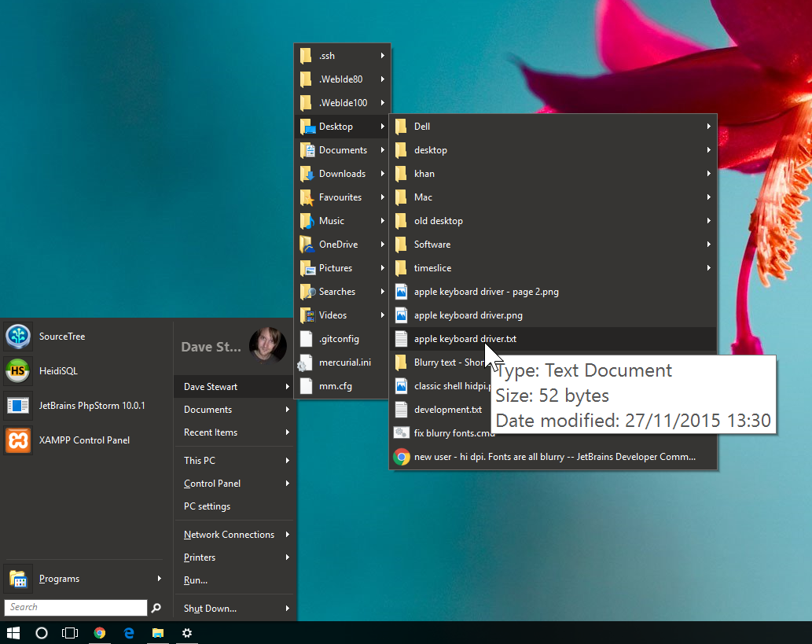The width and height of the screenshot is (812, 644).
Task: Click the Chrome icon in the taskbar
Action: point(99,633)
